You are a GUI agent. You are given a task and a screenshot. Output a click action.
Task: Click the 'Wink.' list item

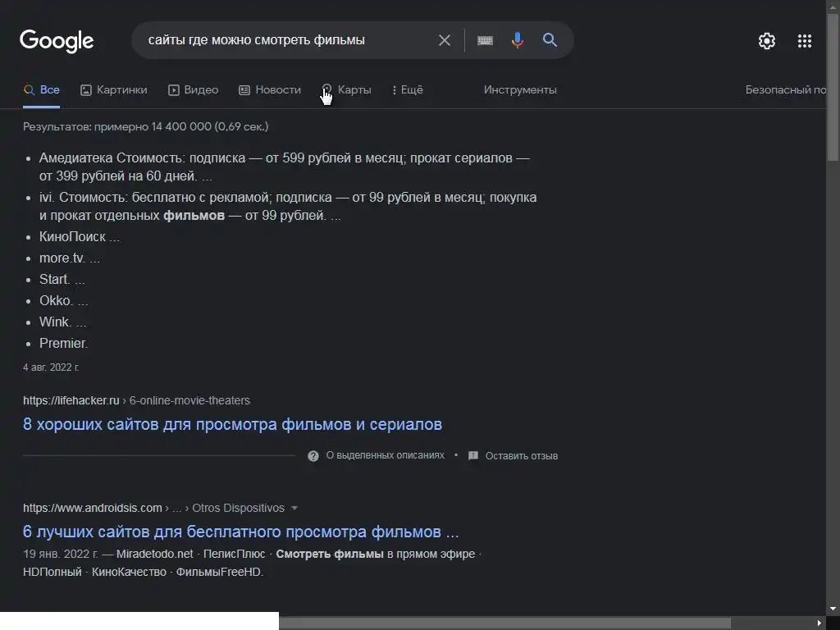point(62,322)
